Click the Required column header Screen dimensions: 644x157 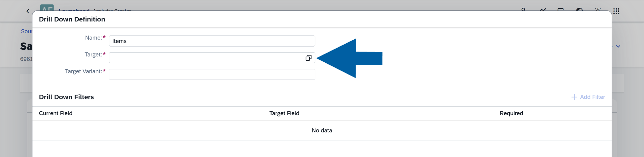click(511, 113)
